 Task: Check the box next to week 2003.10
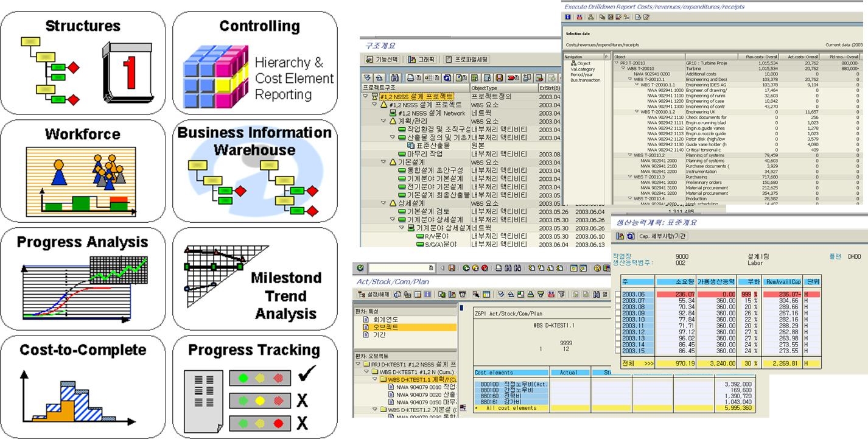pyautogui.click(x=617, y=319)
